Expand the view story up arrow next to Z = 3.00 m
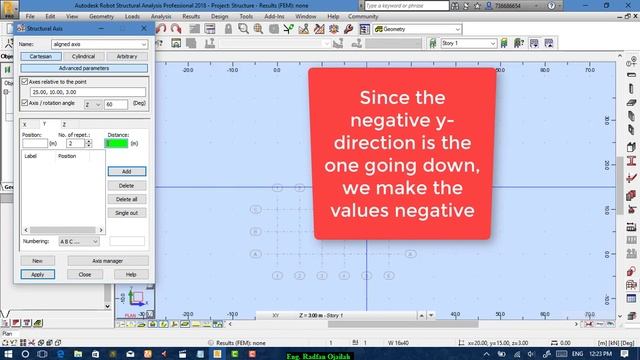 pos(422,315)
